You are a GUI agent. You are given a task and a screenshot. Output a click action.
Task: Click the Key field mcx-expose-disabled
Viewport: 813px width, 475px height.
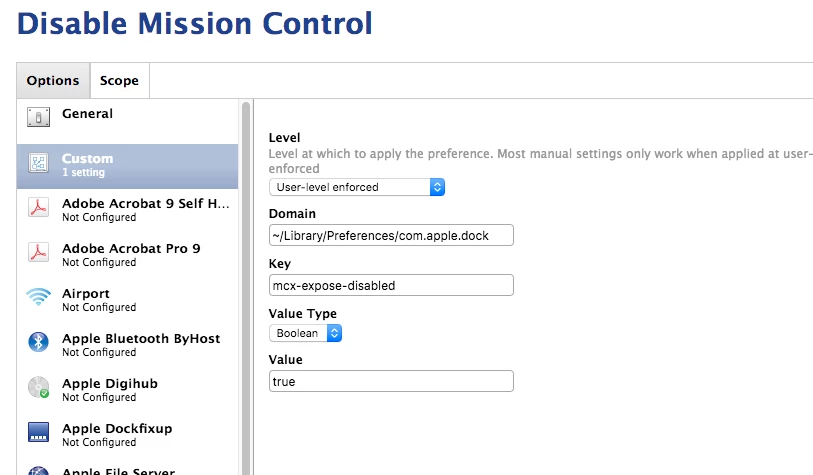click(391, 285)
